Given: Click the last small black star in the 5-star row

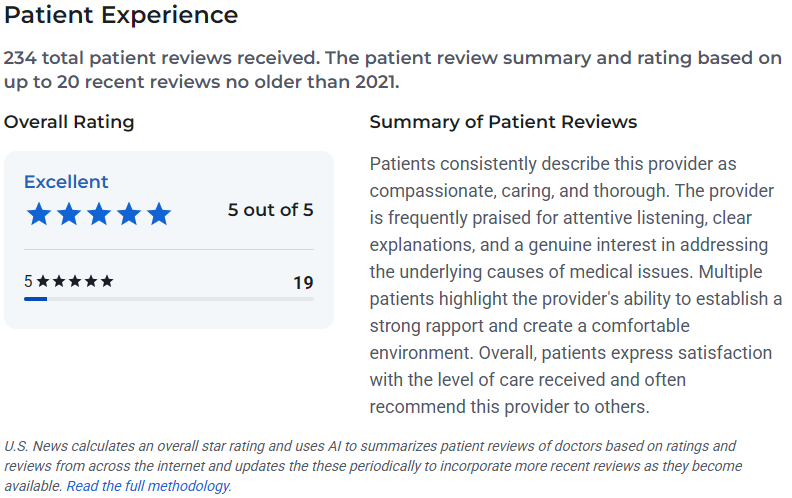Looking at the screenshot, I should point(107,281).
